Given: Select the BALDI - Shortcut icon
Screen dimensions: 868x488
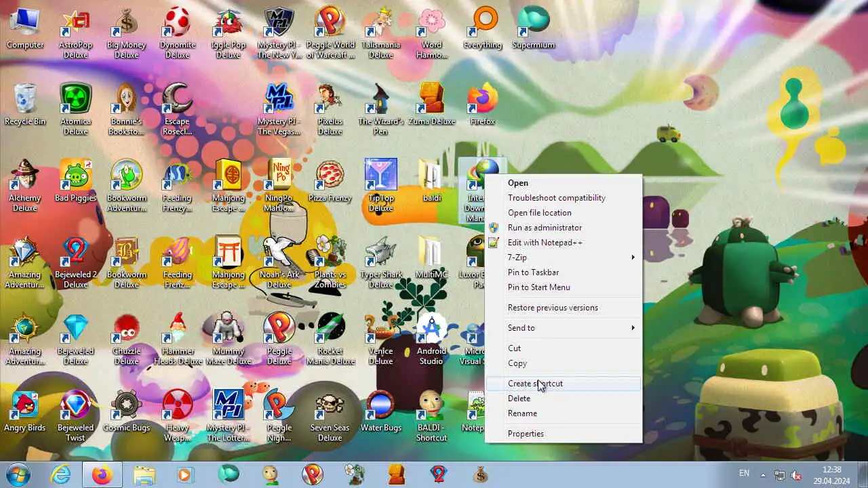Looking at the screenshot, I should point(432,416).
